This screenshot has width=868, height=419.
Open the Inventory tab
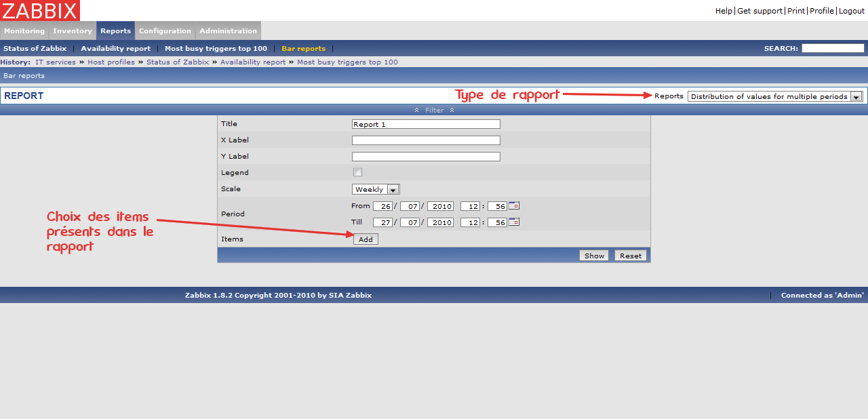pyautogui.click(x=73, y=31)
